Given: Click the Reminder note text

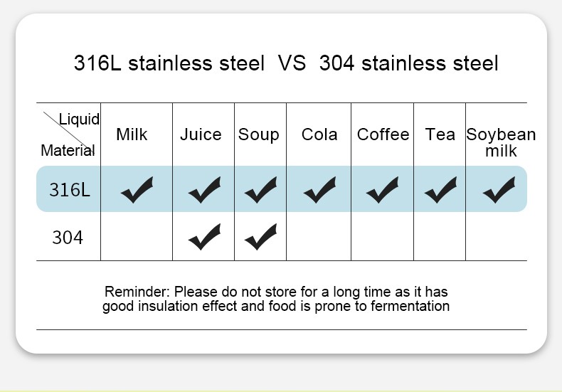Looking at the screenshot, I should pos(275,300).
